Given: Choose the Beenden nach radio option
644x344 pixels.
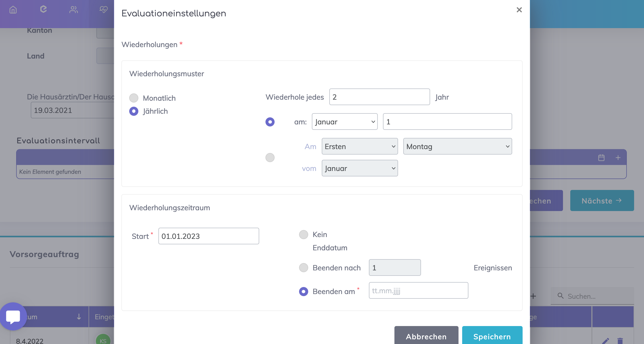Looking at the screenshot, I should coord(304,267).
